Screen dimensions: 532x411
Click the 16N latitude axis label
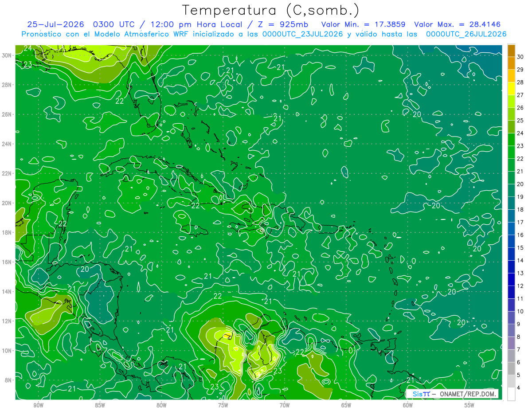pyautogui.click(x=7, y=262)
